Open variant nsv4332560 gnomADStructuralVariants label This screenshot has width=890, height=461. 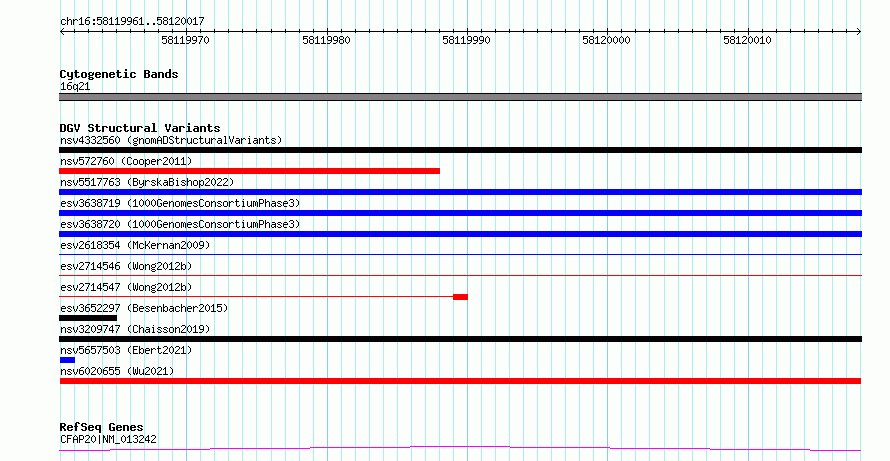pos(171,140)
